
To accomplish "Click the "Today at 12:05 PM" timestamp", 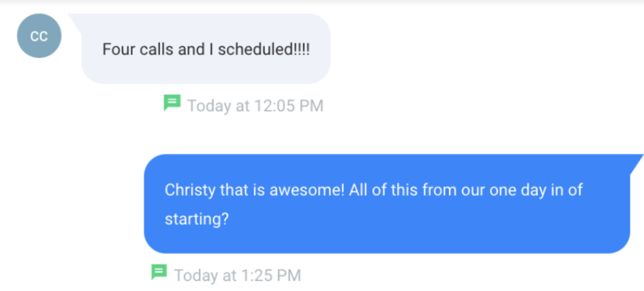I will [x=255, y=106].
